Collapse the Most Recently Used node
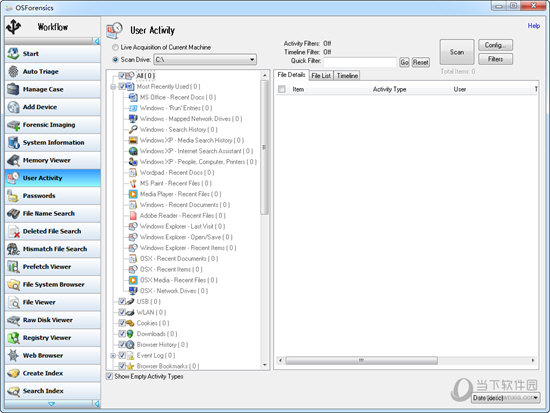The height and width of the screenshot is (413, 550). (113, 86)
